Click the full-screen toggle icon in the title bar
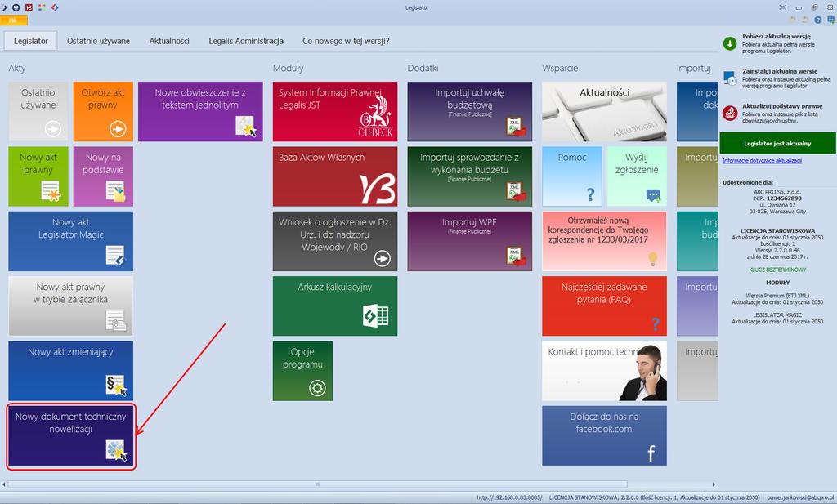Screen dimensions: 837x504 (x=782, y=7)
